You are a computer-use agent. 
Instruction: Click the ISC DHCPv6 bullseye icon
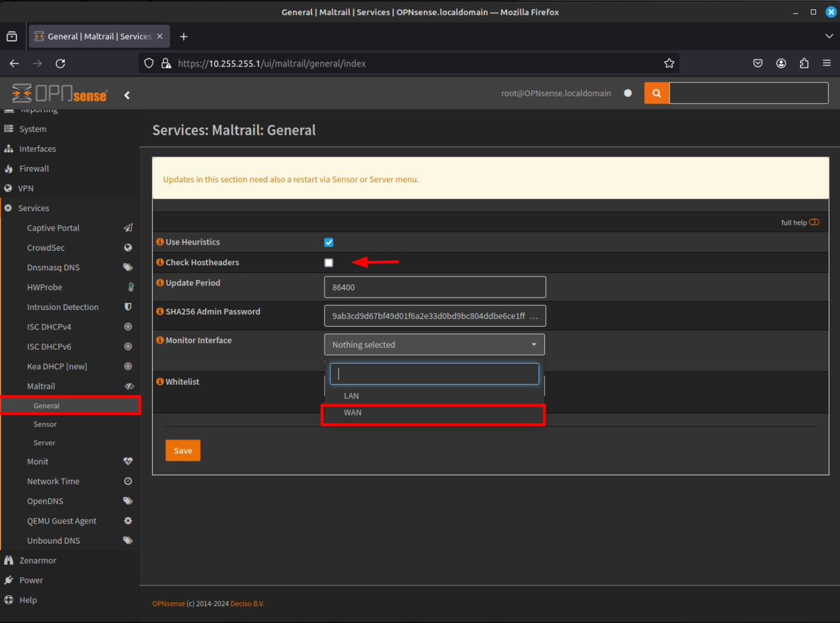128,347
